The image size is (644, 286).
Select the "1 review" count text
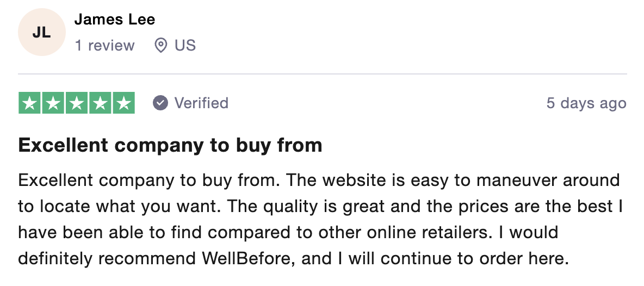tap(105, 45)
